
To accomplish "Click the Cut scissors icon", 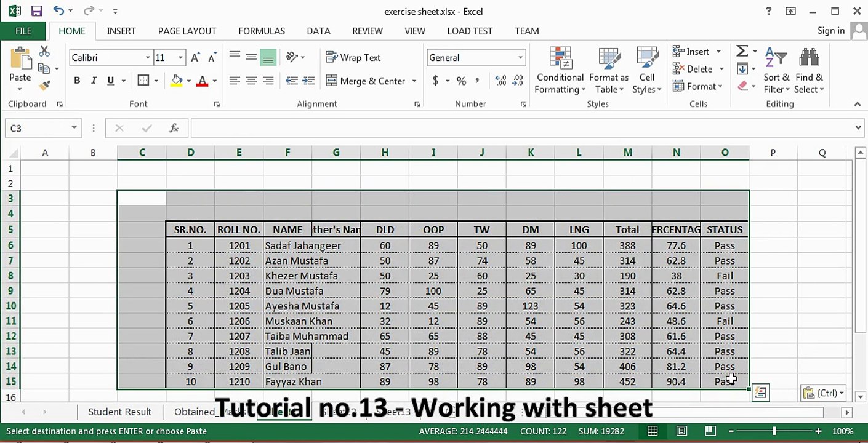I will 44,52.
